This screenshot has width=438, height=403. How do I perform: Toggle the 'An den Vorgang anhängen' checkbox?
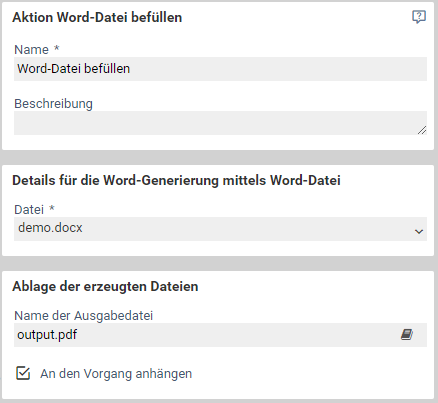click(23, 373)
